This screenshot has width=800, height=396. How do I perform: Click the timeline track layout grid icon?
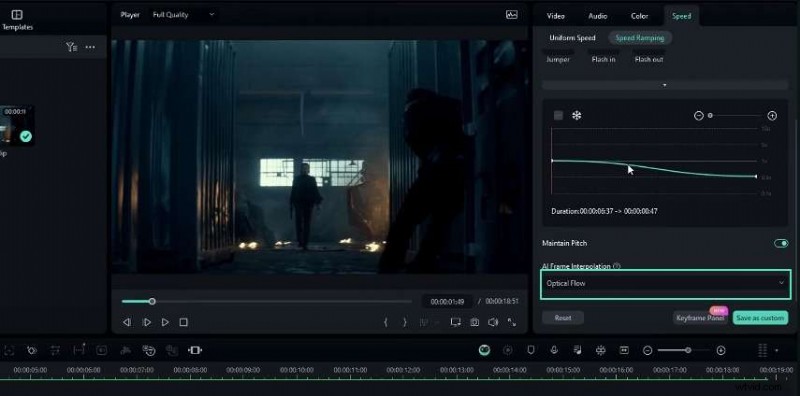(762, 350)
